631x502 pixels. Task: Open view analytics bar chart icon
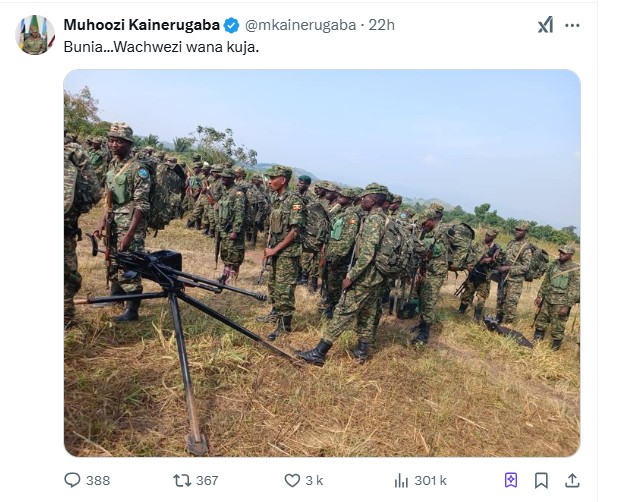pos(403,480)
